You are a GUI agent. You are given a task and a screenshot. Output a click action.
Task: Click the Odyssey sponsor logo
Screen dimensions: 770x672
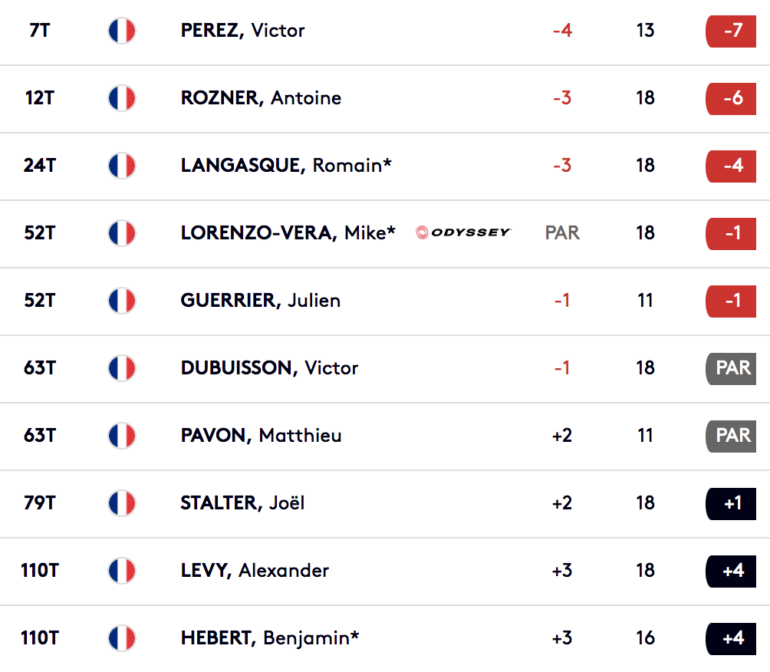click(463, 232)
